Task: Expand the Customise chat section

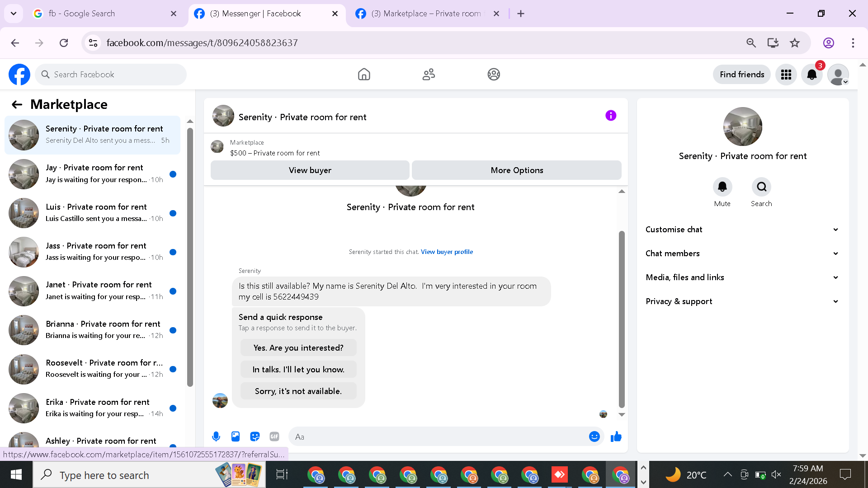Action: [x=742, y=230]
